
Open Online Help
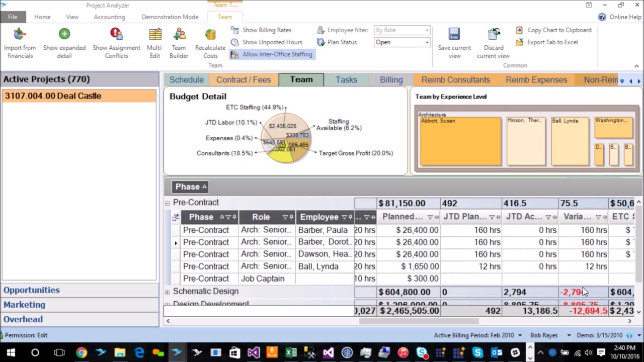(619, 17)
